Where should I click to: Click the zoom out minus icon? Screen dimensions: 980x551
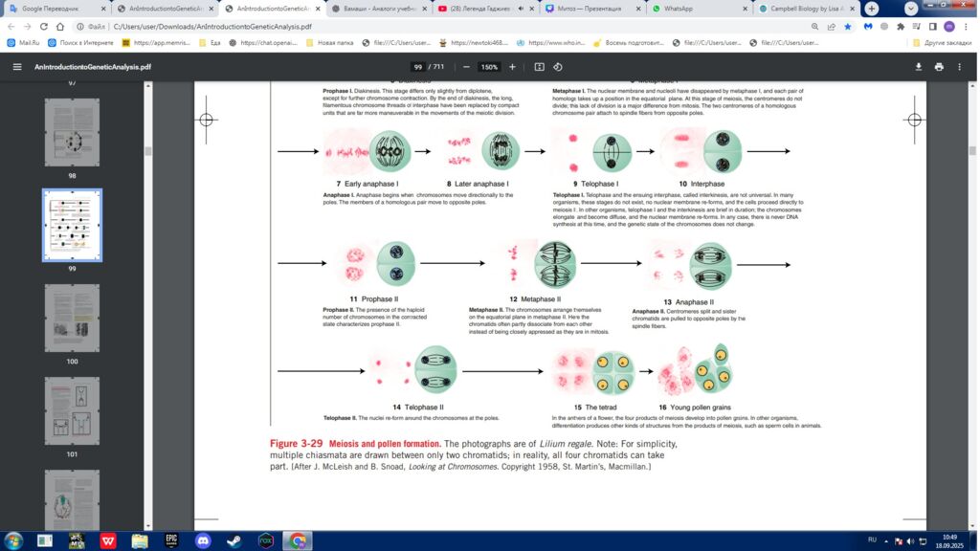466,67
